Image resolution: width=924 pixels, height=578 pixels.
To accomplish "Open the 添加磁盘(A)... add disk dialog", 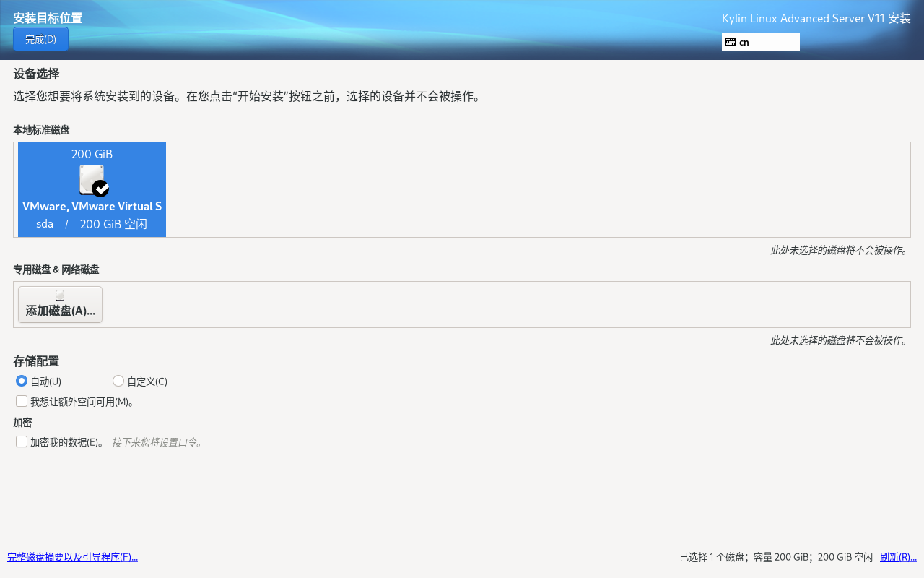I will click(60, 304).
